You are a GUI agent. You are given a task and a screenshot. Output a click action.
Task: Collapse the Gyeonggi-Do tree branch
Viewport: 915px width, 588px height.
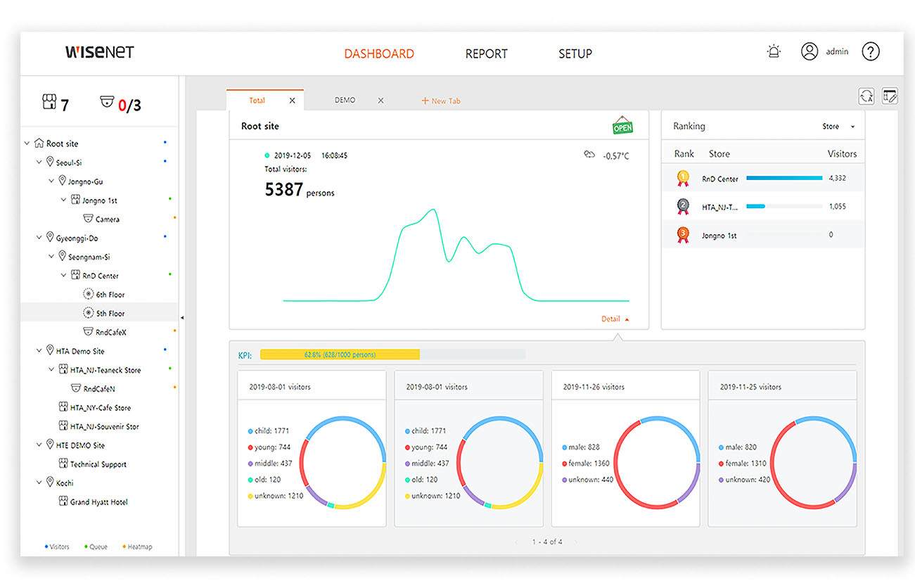39,238
